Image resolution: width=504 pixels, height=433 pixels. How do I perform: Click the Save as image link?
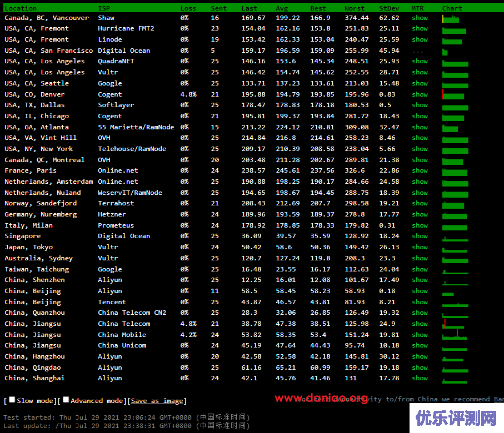point(157,401)
